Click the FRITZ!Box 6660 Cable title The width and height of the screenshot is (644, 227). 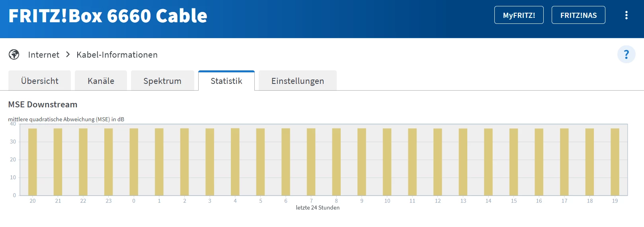108,16
